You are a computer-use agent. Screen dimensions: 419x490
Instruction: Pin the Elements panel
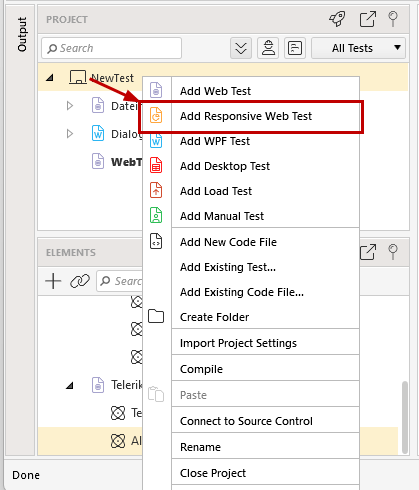393,252
